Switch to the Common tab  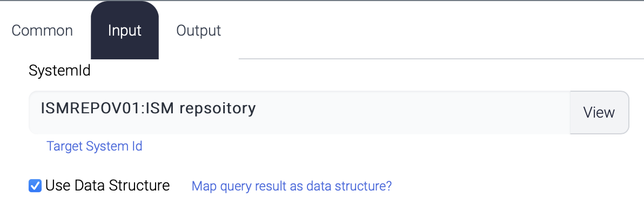[42, 31]
